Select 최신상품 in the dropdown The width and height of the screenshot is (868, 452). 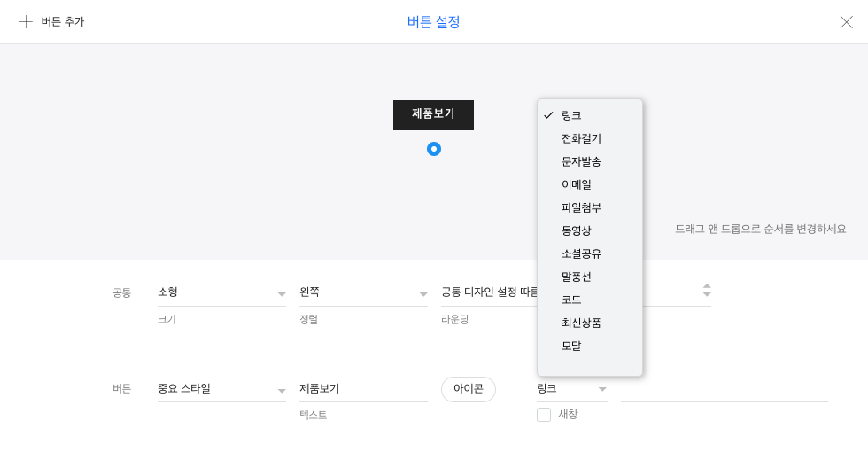coord(581,323)
